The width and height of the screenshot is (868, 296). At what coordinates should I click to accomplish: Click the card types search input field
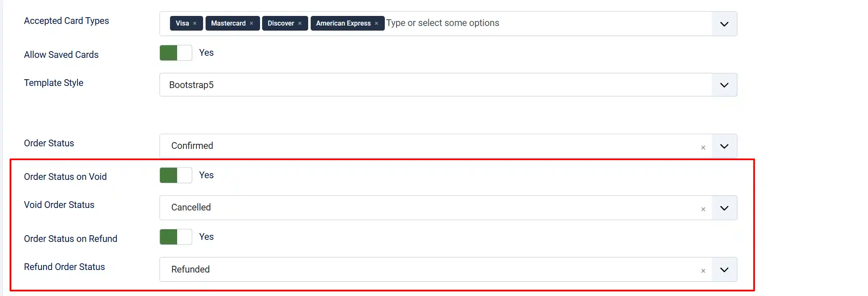click(x=548, y=23)
